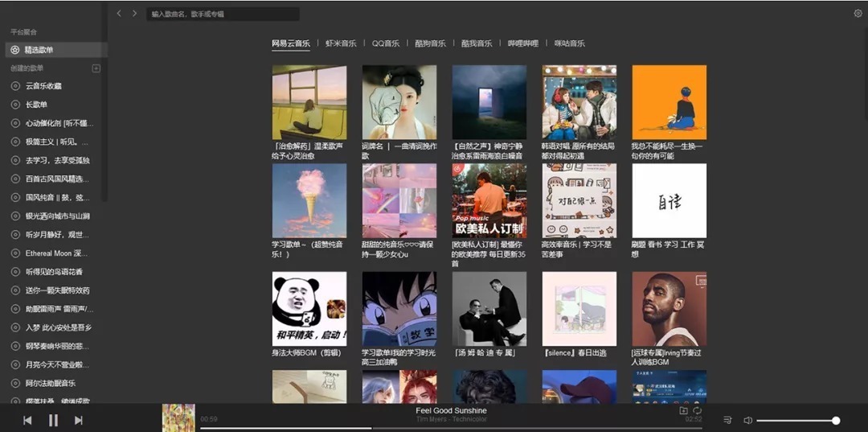The width and height of the screenshot is (868, 432).
Task: Navigate forward with the right arrow
Action: point(134,14)
